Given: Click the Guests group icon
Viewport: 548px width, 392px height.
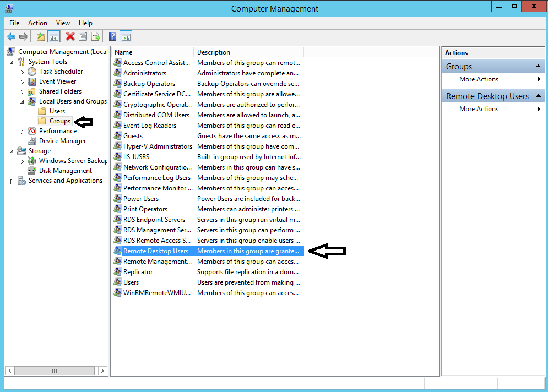Looking at the screenshot, I should click(118, 136).
